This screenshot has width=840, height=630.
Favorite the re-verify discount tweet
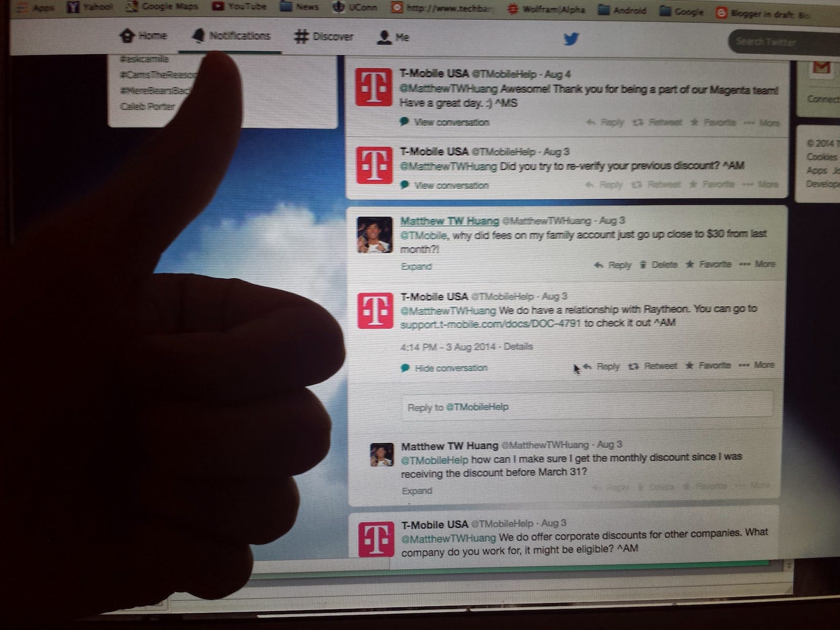(x=711, y=184)
